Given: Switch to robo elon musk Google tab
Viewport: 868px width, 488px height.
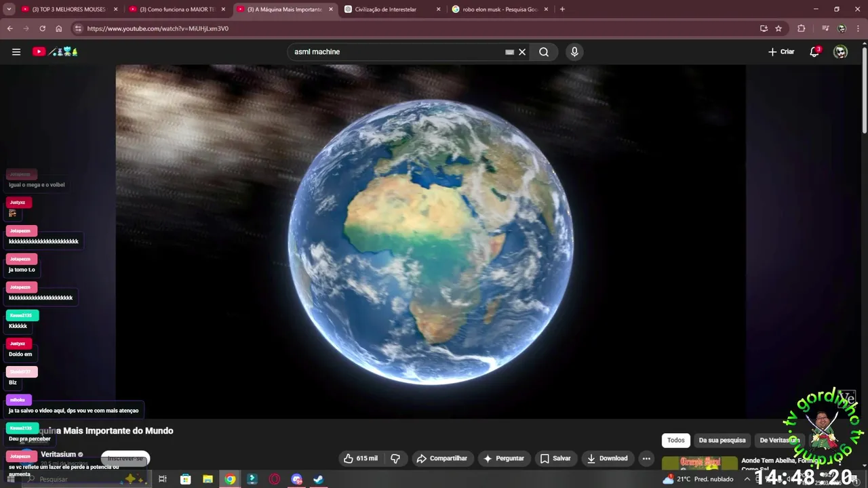Looking at the screenshot, I should click(x=500, y=9).
